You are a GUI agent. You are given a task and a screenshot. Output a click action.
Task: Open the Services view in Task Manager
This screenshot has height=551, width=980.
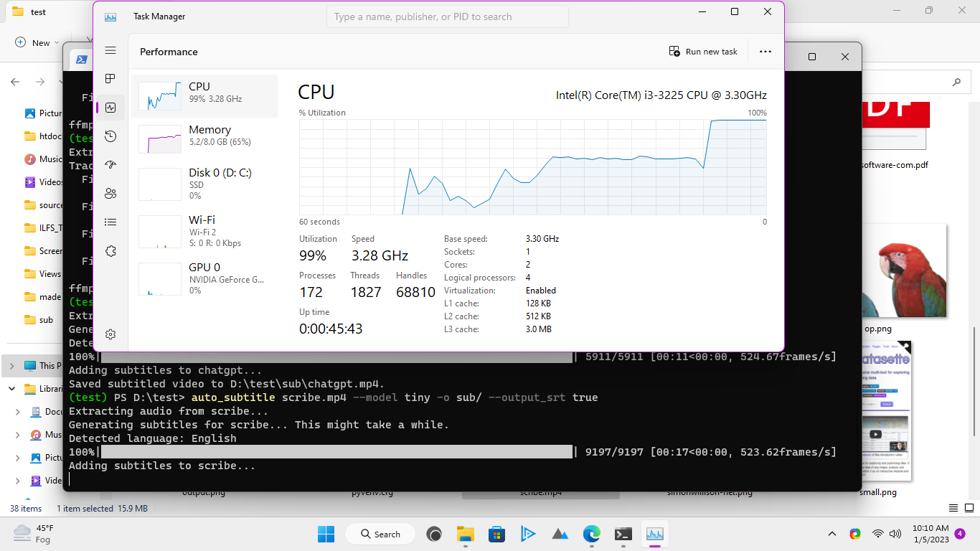110,250
